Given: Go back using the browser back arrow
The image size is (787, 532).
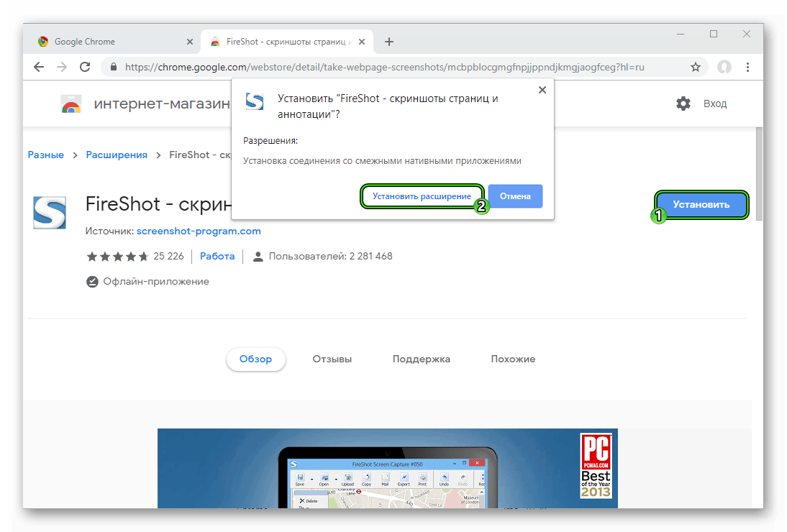Looking at the screenshot, I should click(x=39, y=67).
